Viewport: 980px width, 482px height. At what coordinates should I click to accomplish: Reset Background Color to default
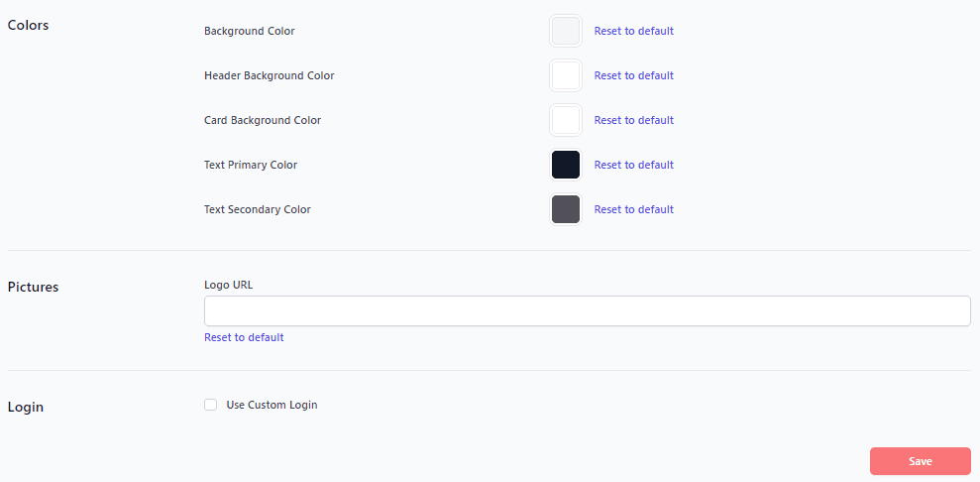pos(633,31)
